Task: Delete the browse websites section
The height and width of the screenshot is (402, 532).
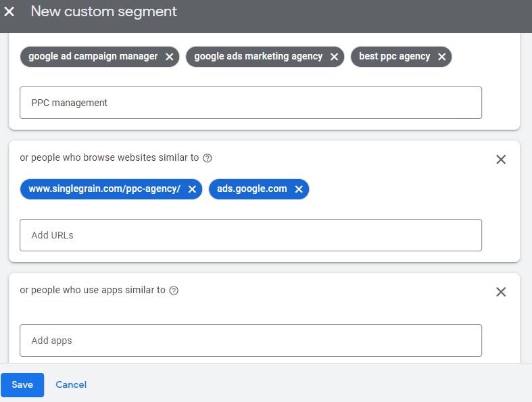Action: [501, 159]
